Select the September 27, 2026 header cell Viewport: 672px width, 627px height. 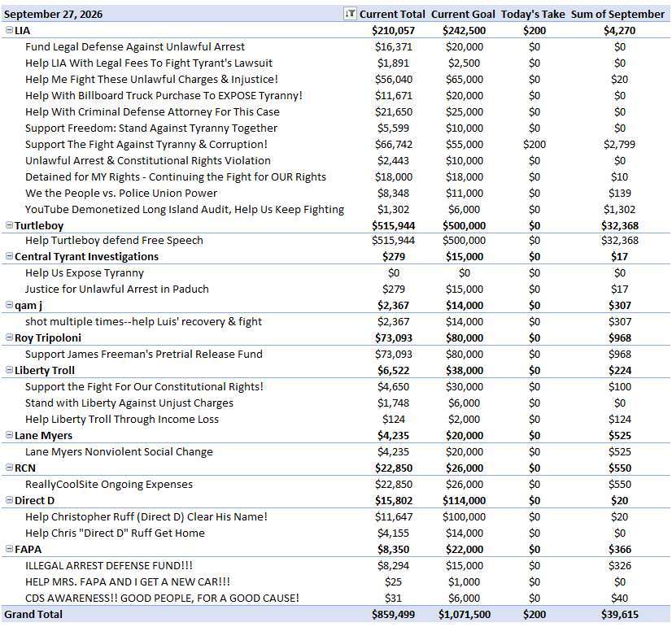click(53, 14)
